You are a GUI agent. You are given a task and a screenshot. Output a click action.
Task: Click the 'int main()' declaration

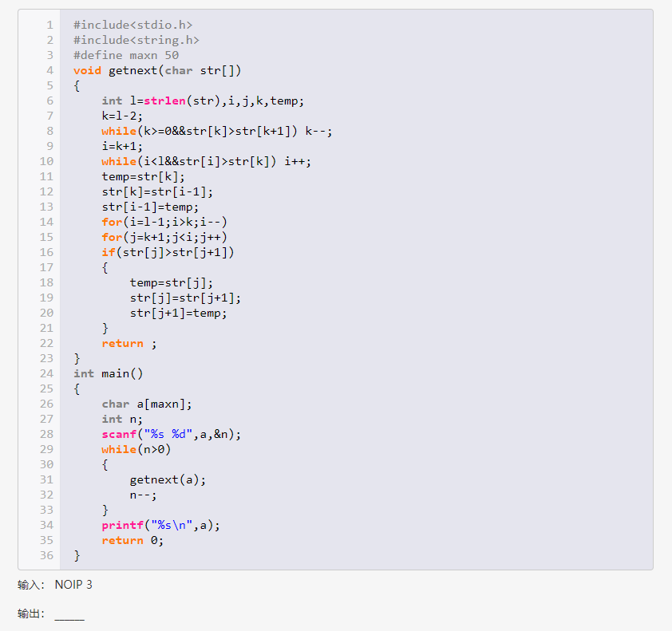point(108,373)
